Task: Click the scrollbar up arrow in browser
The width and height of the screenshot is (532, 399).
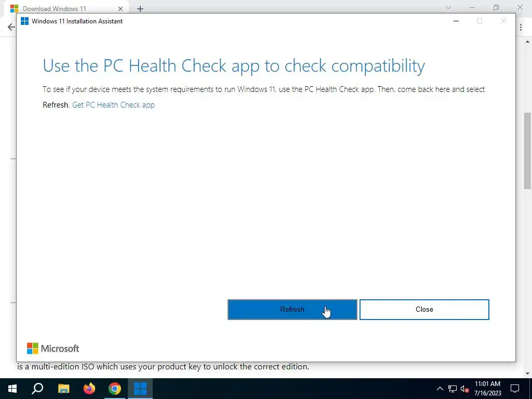Action: [x=528, y=42]
